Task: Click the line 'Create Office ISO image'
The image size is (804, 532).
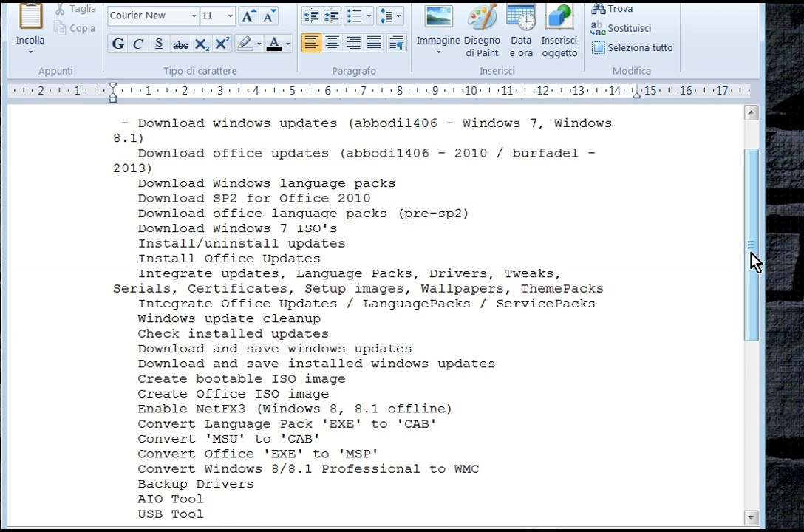Action: click(x=234, y=394)
